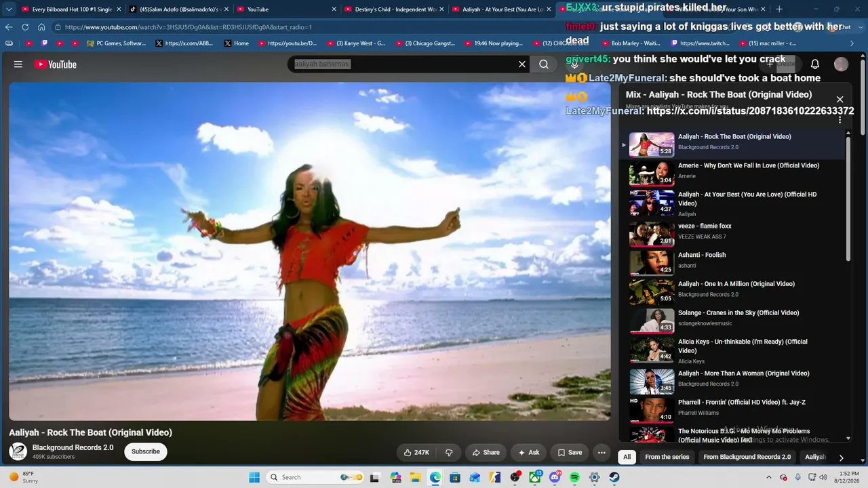Go back in the browser

coord(9,27)
